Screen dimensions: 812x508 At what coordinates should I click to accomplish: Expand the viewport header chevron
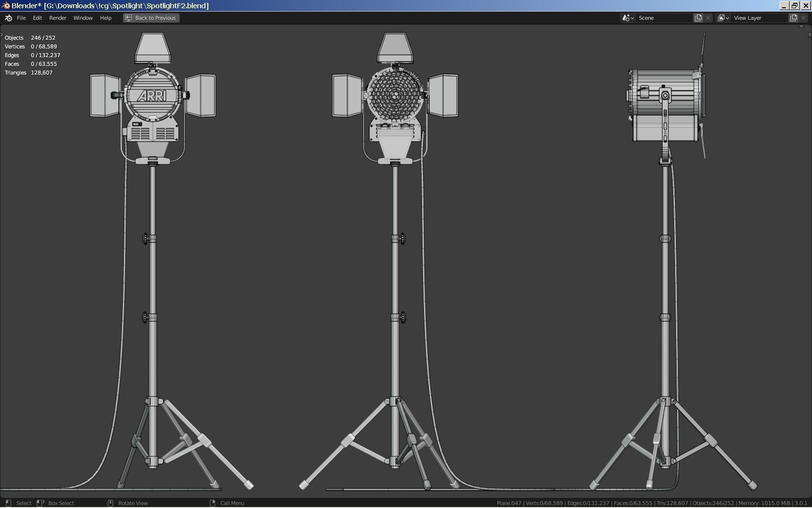801,26
